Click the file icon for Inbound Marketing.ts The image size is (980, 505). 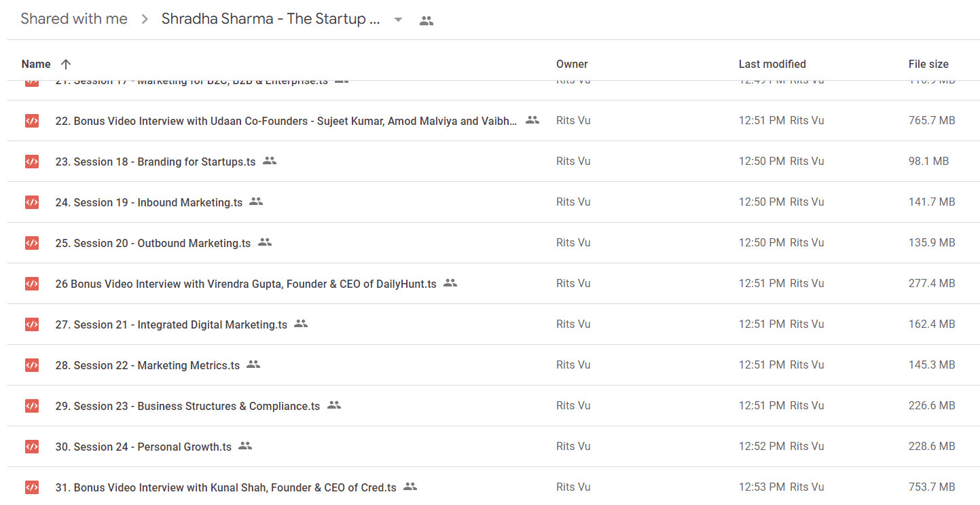(x=32, y=202)
